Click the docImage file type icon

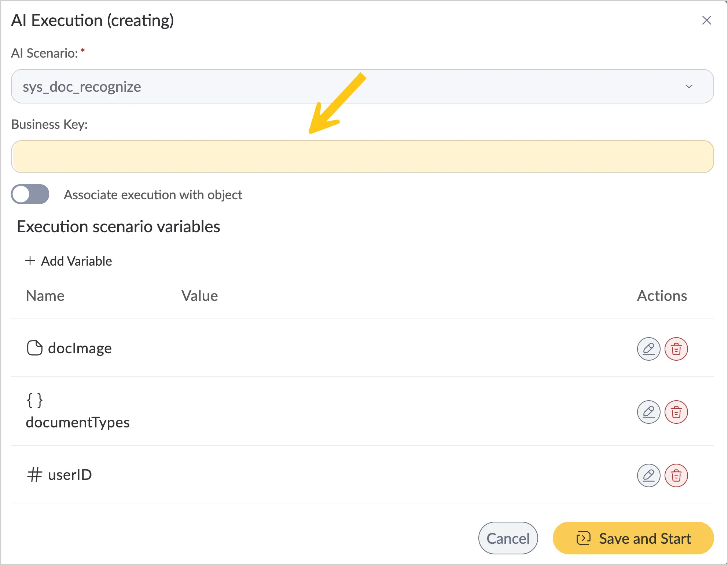(x=35, y=348)
